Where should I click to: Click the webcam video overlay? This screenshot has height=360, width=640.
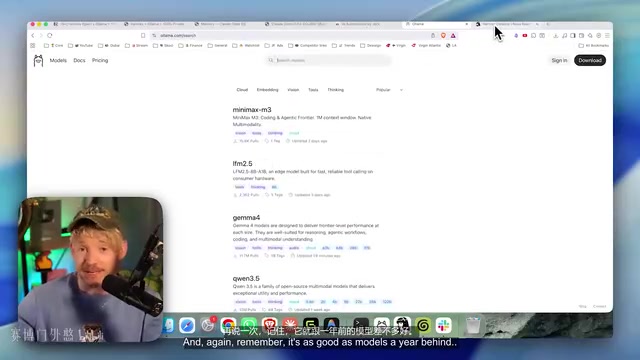pyautogui.click(x=91, y=269)
